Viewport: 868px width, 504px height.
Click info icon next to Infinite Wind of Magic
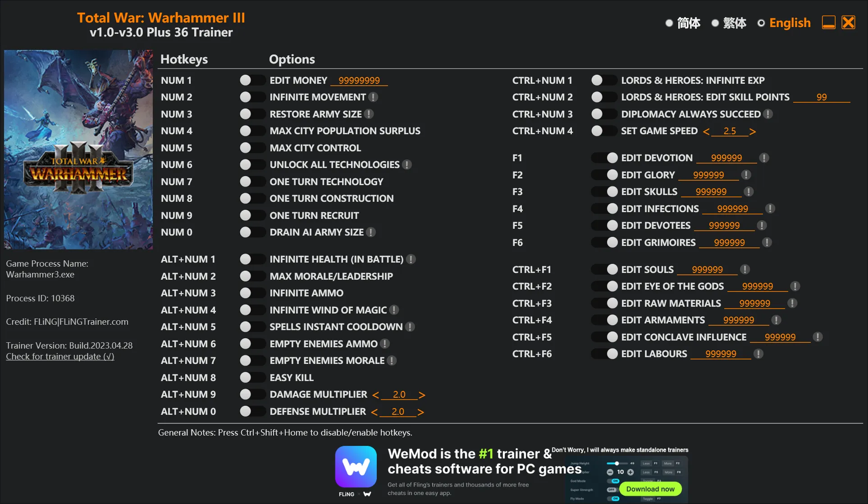394,310
